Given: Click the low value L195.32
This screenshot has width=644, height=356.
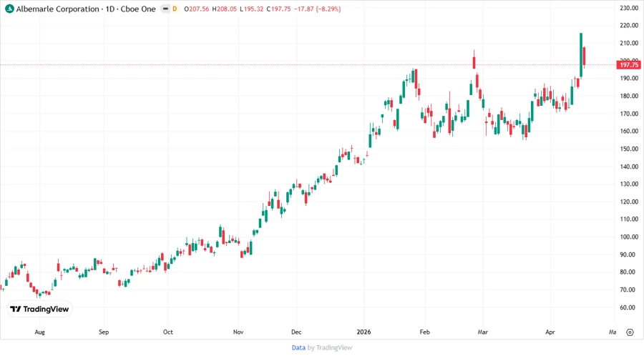Looking at the screenshot, I should pyautogui.click(x=251, y=9).
